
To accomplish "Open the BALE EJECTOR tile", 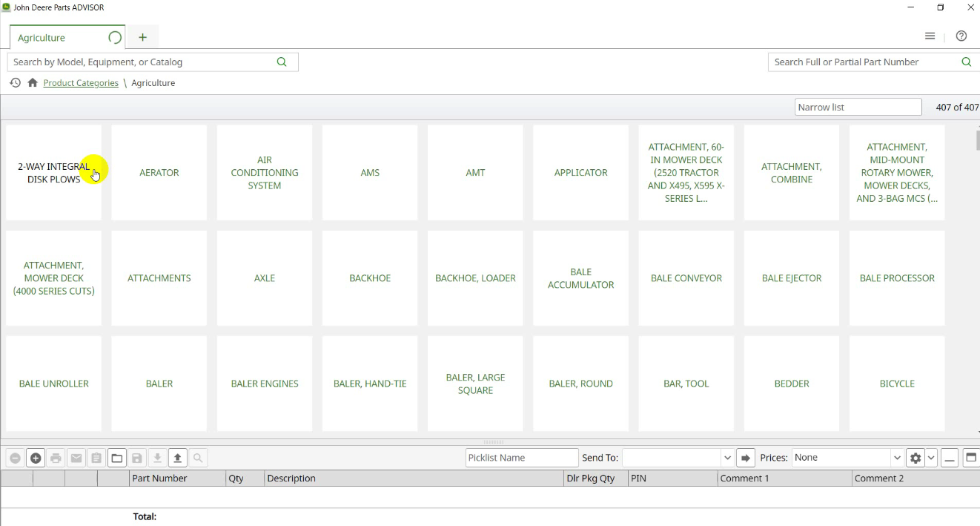I will pos(792,278).
